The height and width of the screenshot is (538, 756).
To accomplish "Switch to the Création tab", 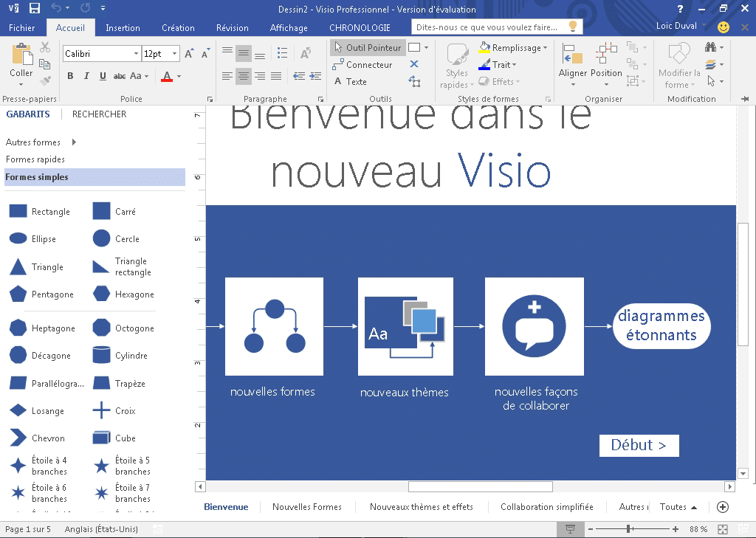I will click(178, 28).
